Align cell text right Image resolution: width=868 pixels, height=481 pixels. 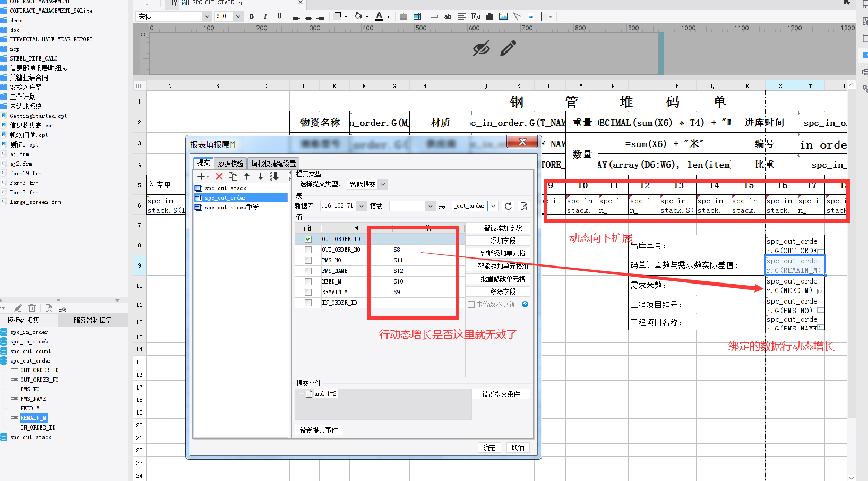[x=320, y=16]
